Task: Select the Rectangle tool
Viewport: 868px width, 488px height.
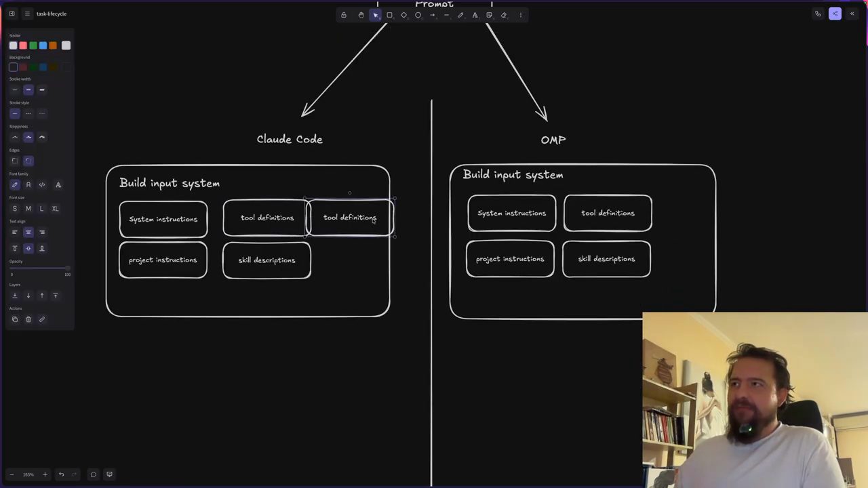Action: tap(389, 15)
